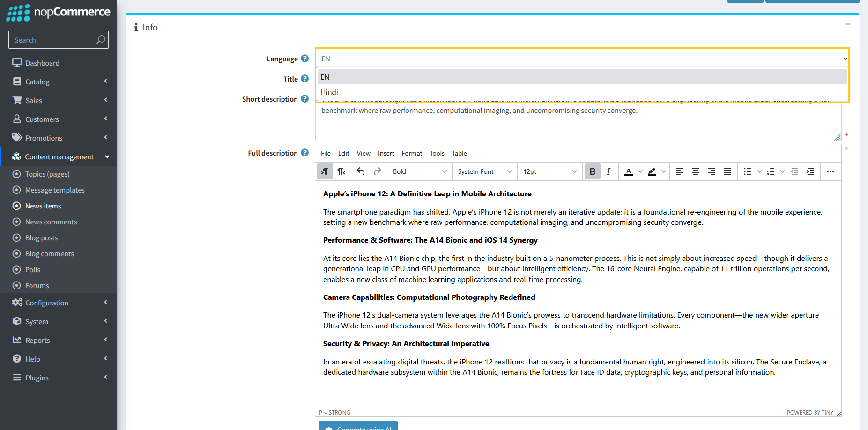Undo last edit in the editor
This screenshot has height=430, width=868.
361,171
